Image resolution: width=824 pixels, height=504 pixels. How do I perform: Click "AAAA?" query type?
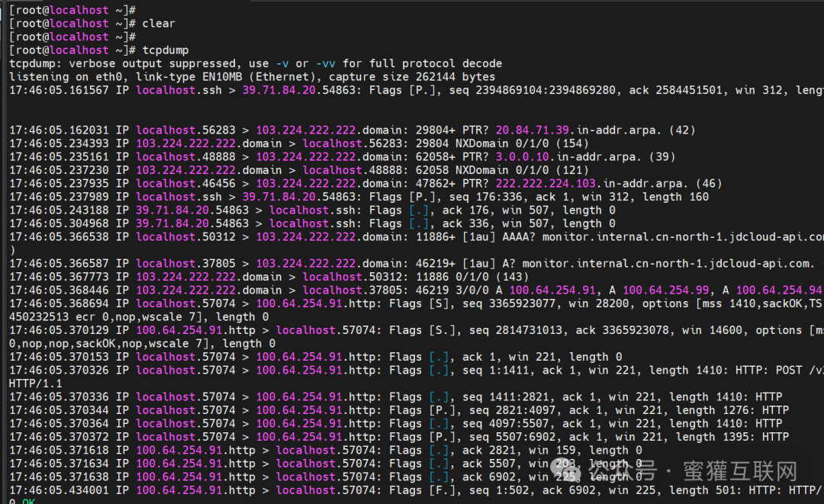pyautogui.click(x=519, y=237)
